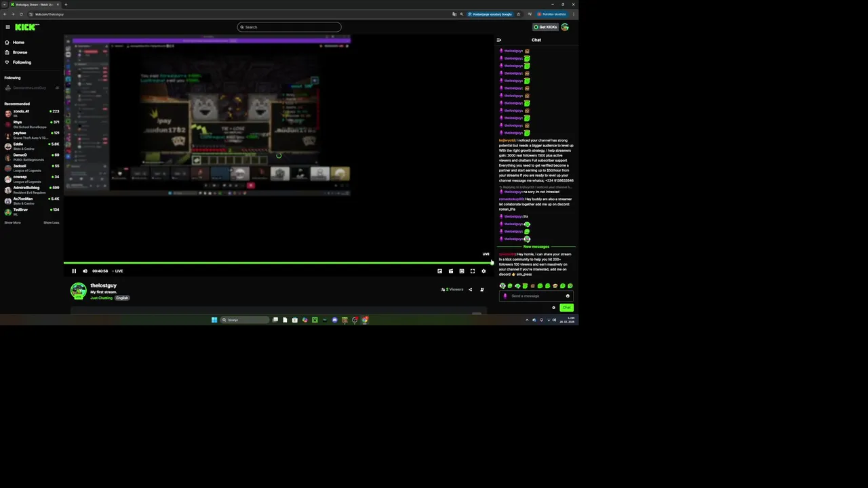Click the green Chat send button
The width and height of the screenshot is (868, 488).
[x=566, y=308]
